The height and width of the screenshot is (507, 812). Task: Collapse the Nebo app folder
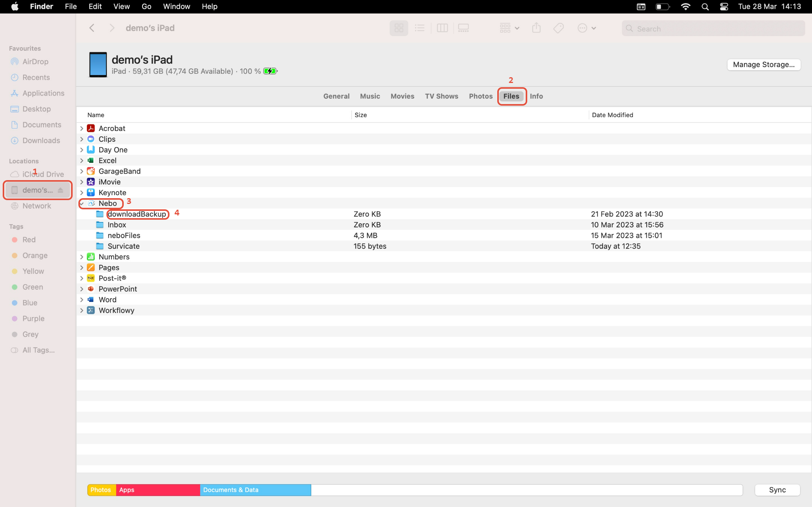point(82,204)
